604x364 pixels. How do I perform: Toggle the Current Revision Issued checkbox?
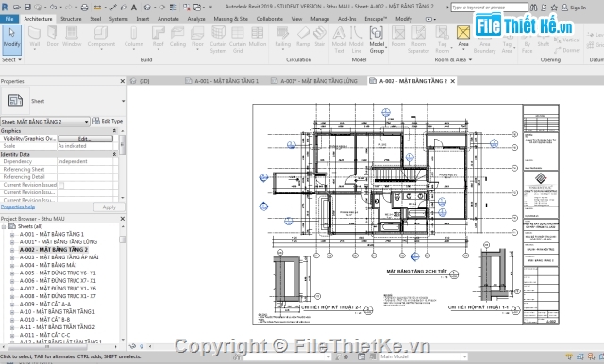pos(61,185)
